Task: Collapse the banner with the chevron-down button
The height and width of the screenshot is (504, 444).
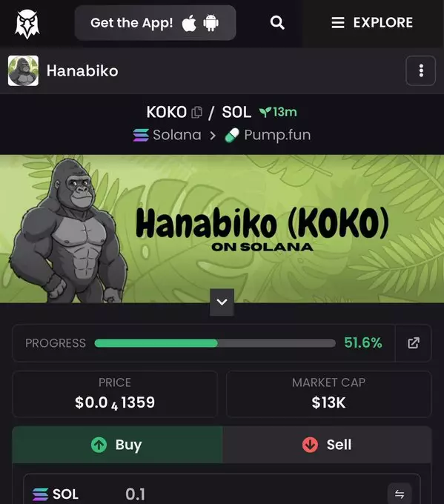Action: click(x=222, y=302)
